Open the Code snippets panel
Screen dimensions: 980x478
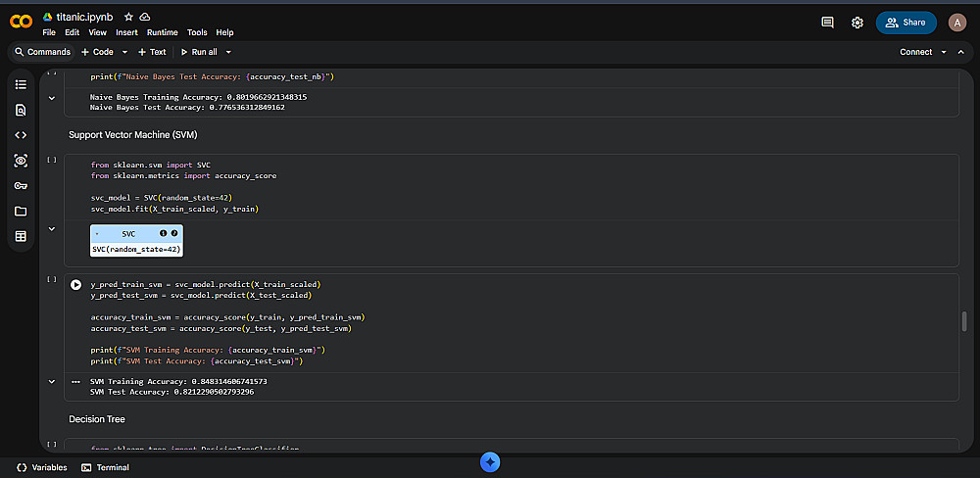point(21,135)
